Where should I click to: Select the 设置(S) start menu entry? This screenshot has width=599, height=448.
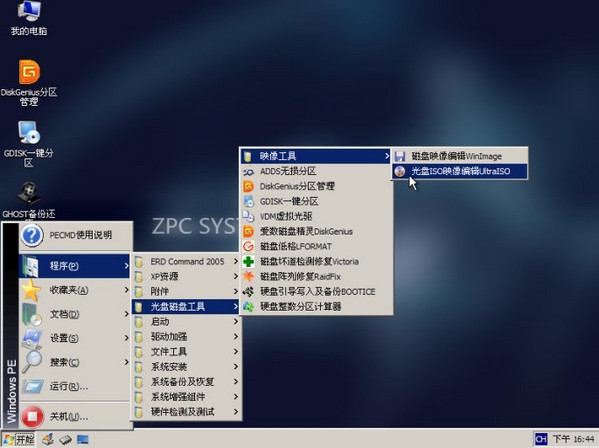point(75,338)
